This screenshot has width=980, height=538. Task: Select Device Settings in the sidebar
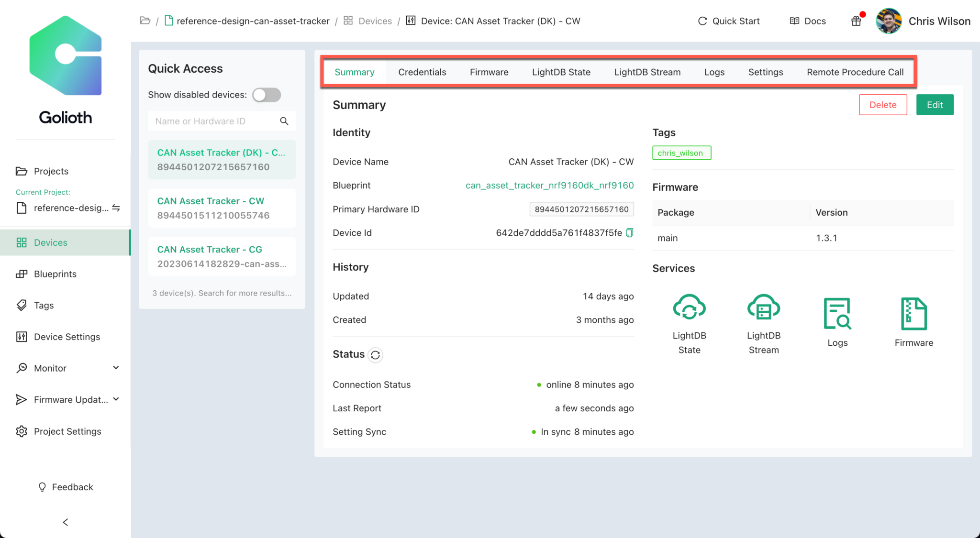[67, 337]
